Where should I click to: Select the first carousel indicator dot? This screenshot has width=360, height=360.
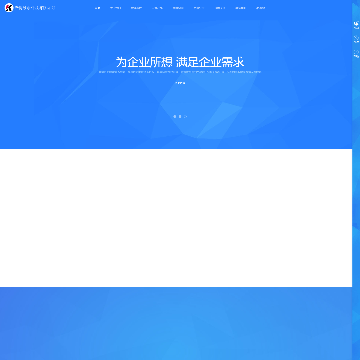click(x=175, y=116)
